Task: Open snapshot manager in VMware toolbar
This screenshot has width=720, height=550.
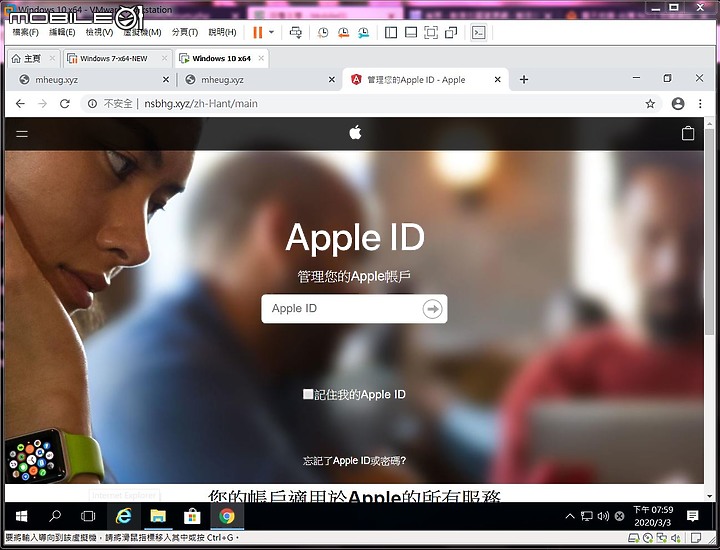Action: click(363, 32)
